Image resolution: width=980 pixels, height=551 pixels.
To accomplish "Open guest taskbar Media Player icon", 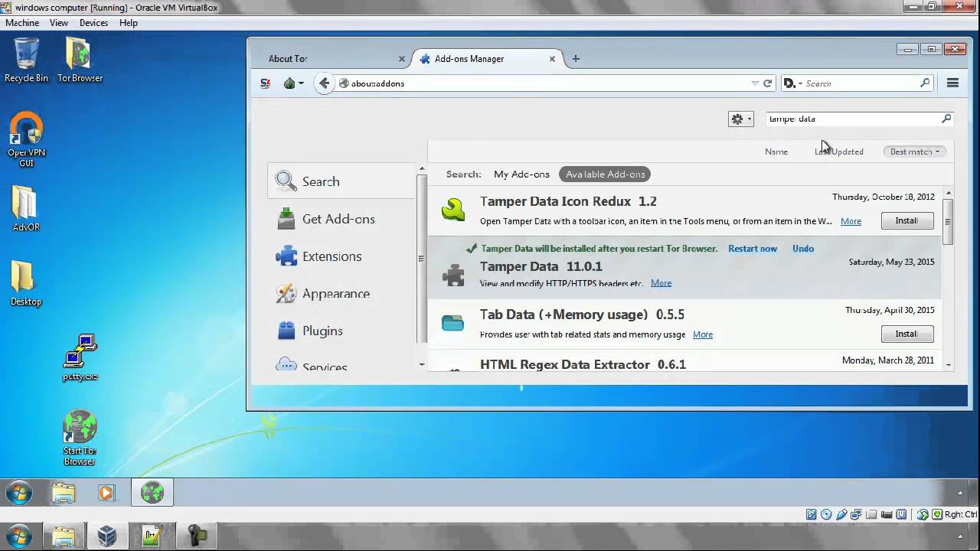I will [x=106, y=493].
